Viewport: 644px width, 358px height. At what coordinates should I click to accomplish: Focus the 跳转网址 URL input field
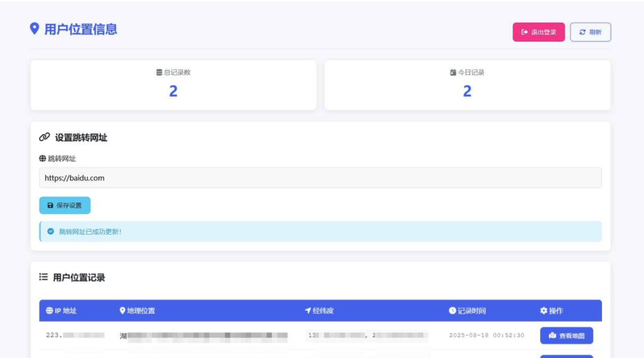(x=320, y=178)
